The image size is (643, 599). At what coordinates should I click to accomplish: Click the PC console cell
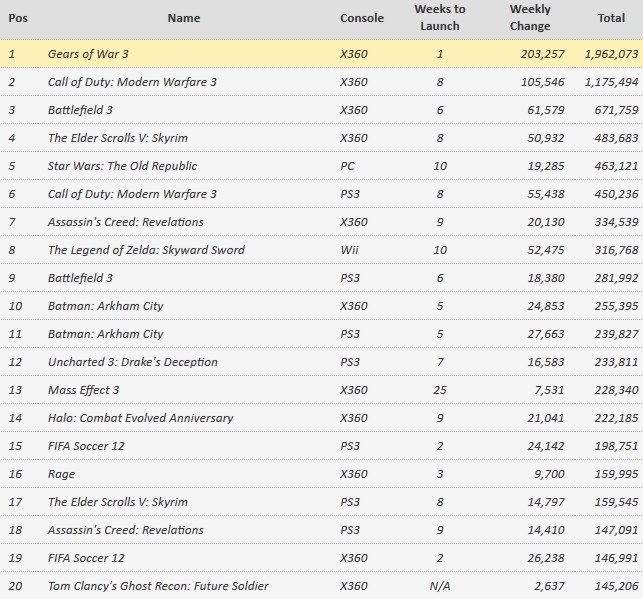pyautogui.click(x=347, y=166)
